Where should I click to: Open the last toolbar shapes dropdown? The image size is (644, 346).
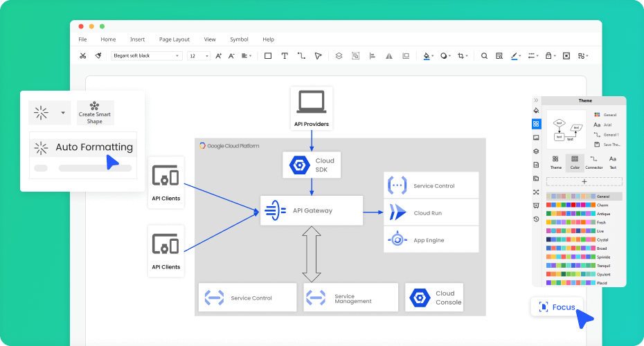(x=583, y=56)
